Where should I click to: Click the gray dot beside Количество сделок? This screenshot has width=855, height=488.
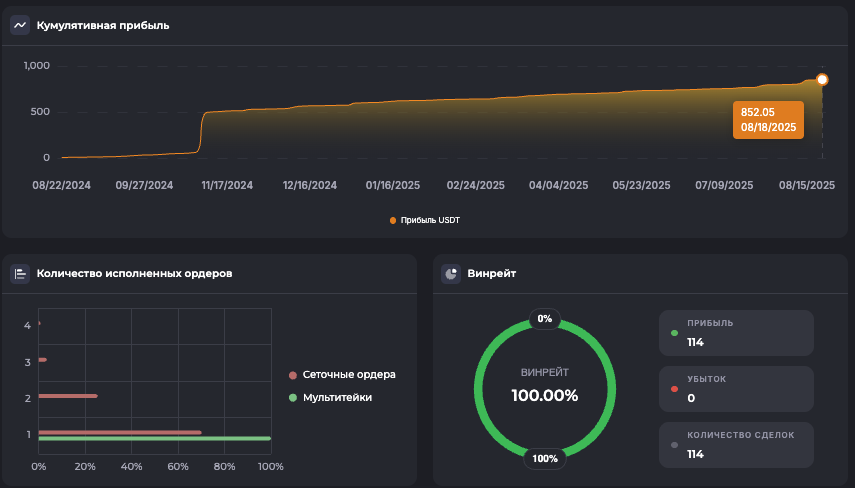(x=675, y=444)
